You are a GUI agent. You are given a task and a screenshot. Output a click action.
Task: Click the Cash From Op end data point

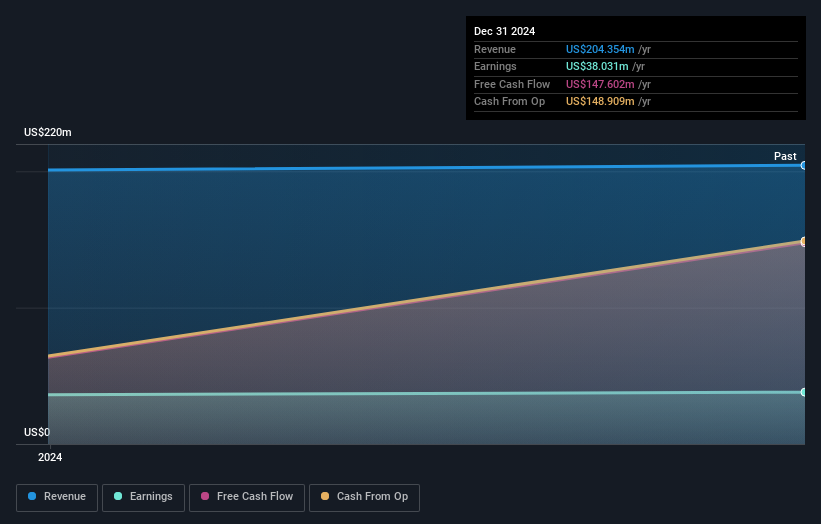tap(803, 241)
